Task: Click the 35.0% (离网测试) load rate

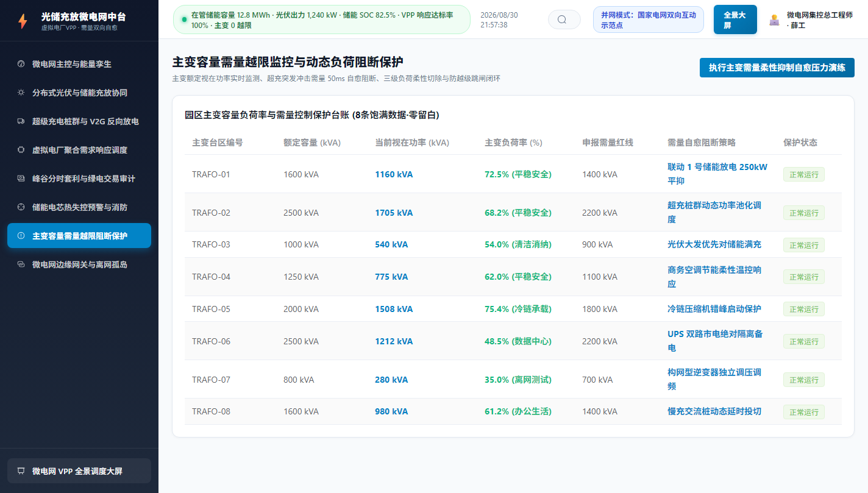Action: (x=518, y=380)
